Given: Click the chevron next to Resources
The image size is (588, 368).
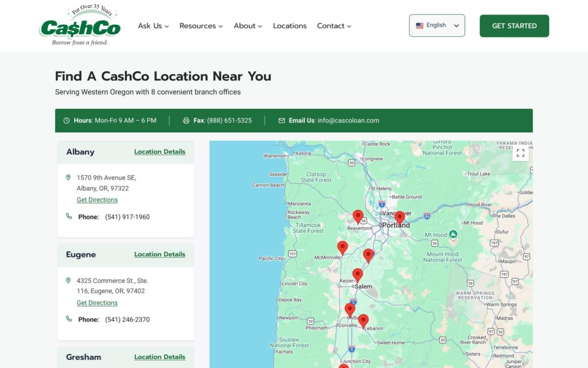Looking at the screenshot, I should click(220, 26).
